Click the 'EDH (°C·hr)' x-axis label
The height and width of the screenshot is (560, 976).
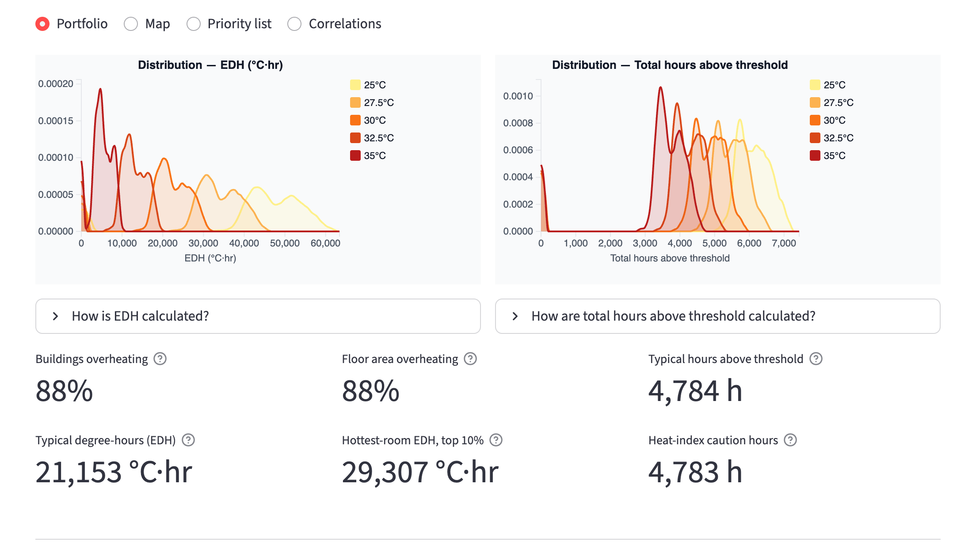[x=210, y=258]
